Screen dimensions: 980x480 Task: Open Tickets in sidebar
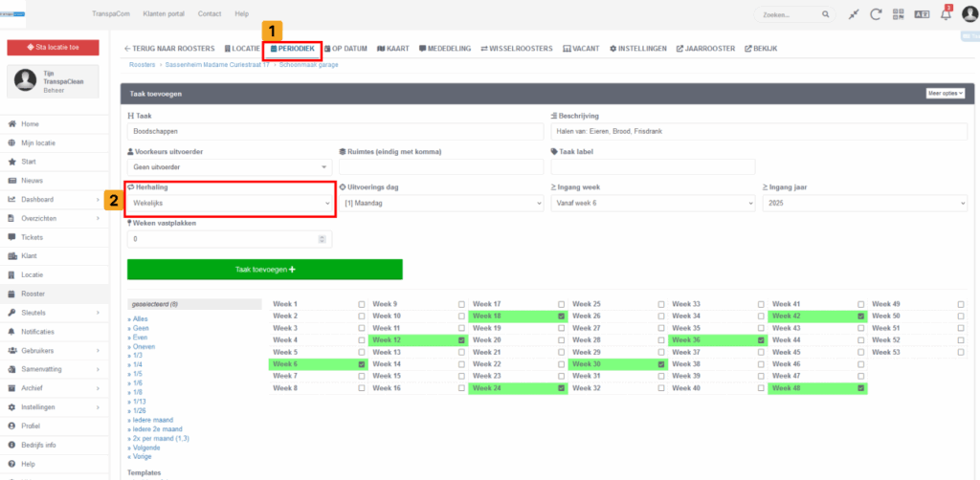tap(32, 237)
